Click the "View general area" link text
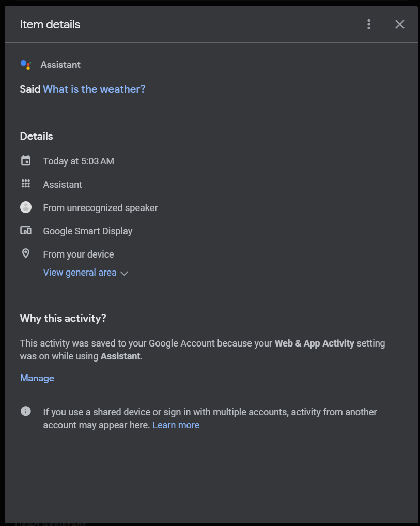 pos(80,273)
